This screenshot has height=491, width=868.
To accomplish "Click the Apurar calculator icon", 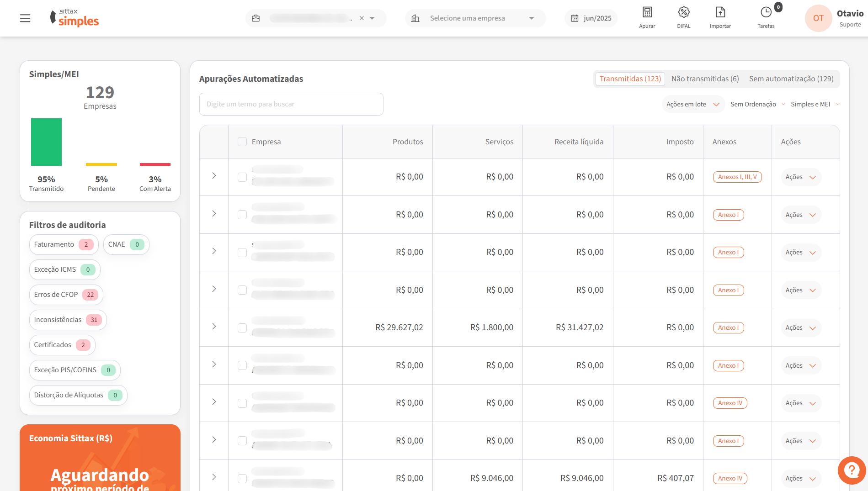I will (x=647, y=12).
